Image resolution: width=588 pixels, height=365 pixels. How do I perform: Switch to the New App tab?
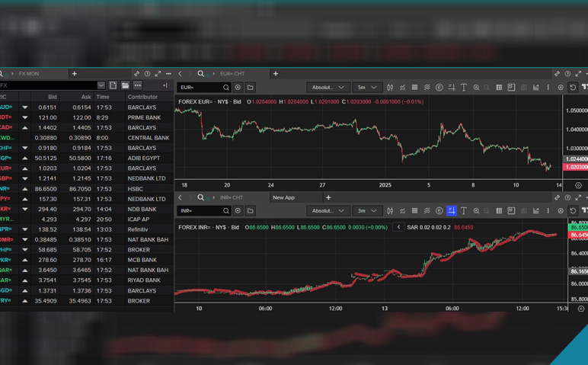click(x=284, y=197)
